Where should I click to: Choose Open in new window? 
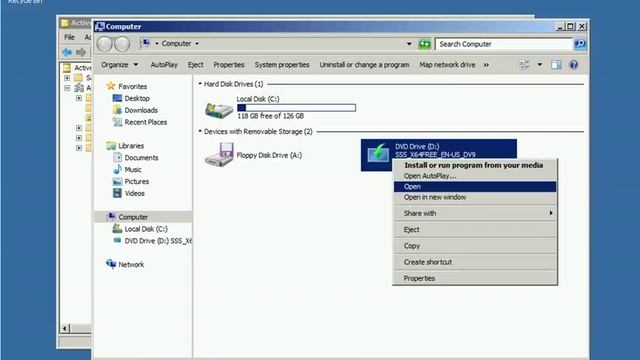[x=475, y=197]
